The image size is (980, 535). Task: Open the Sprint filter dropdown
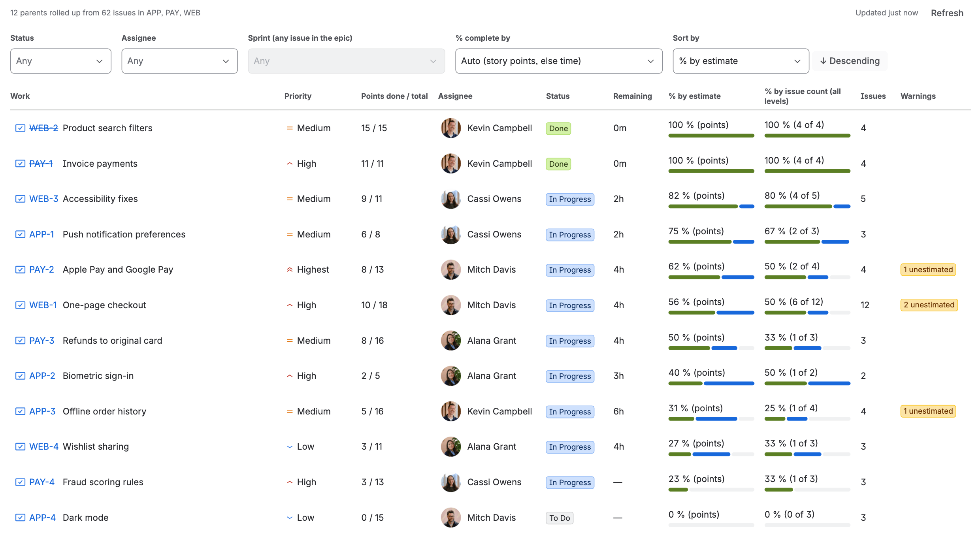pyautogui.click(x=347, y=61)
